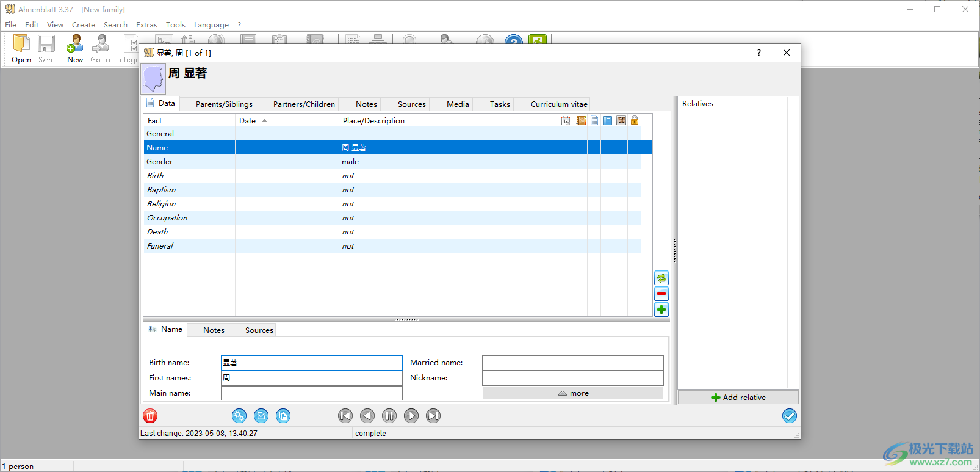Click the silhouette portrait thumbnail
This screenshot has height=472, width=980.
click(153, 79)
